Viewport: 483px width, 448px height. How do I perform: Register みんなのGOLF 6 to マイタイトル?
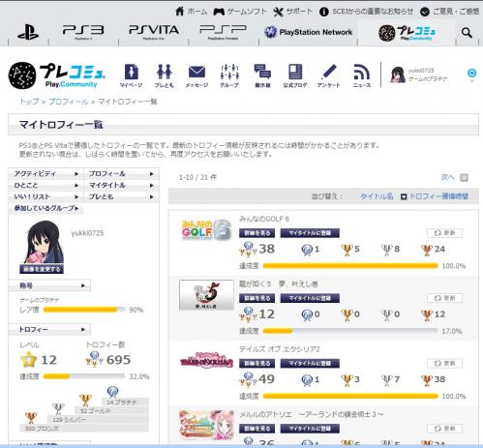tap(310, 233)
